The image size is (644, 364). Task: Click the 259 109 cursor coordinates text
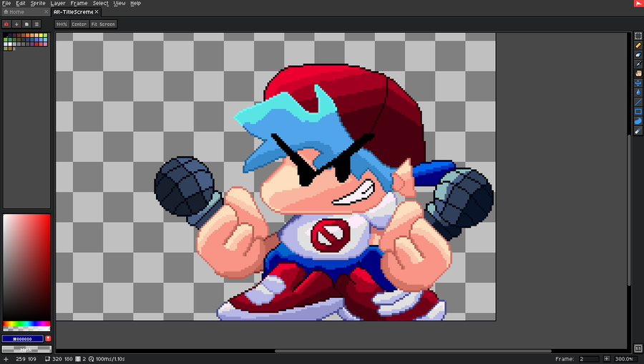pyautogui.click(x=26, y=359)
